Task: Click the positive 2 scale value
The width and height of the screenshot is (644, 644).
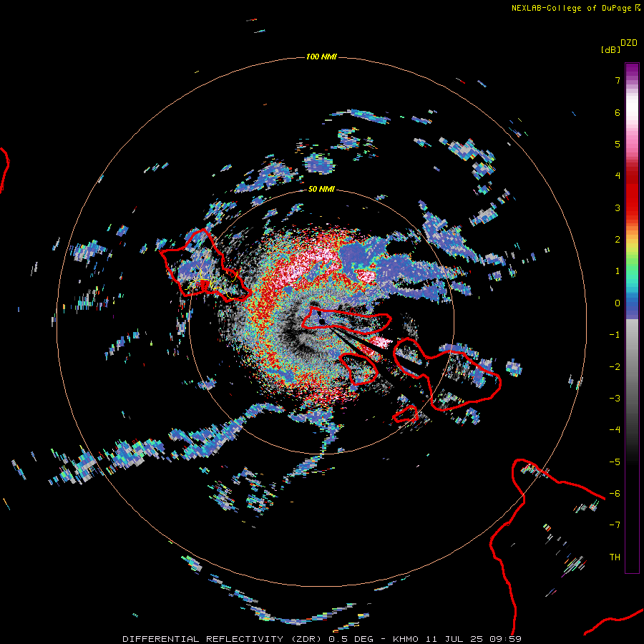Action: [x=618, y=240]
